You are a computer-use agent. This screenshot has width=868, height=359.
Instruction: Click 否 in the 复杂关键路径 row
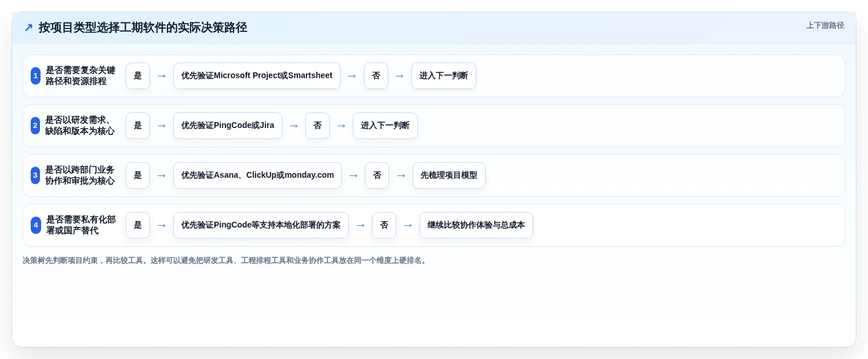tap(376, 76)
